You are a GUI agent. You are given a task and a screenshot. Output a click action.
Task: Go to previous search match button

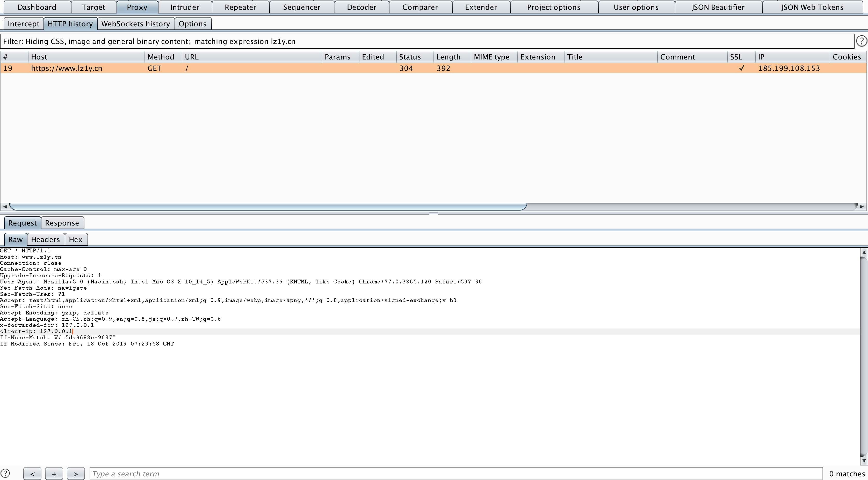pyautogui.click(x=32, y=474)
